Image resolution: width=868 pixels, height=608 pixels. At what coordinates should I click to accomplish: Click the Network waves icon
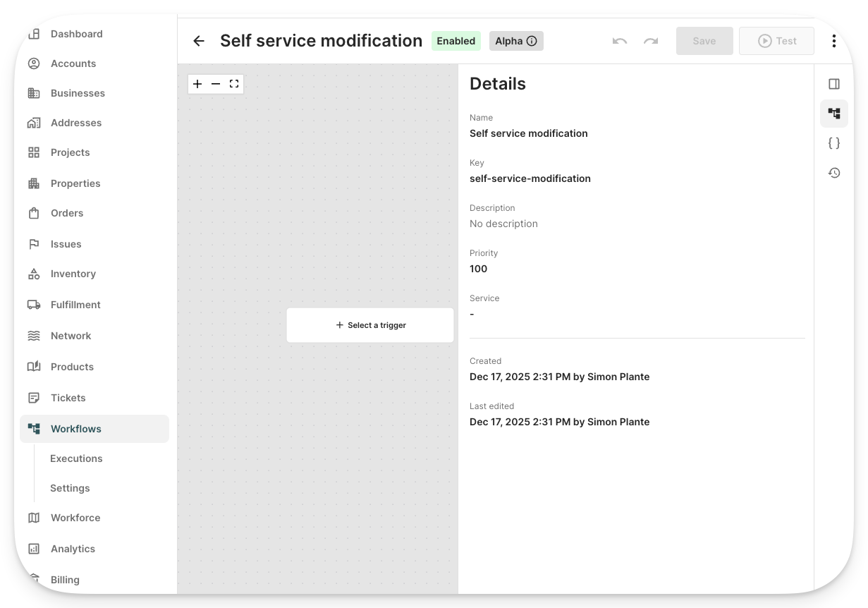[x=34, y=336]
